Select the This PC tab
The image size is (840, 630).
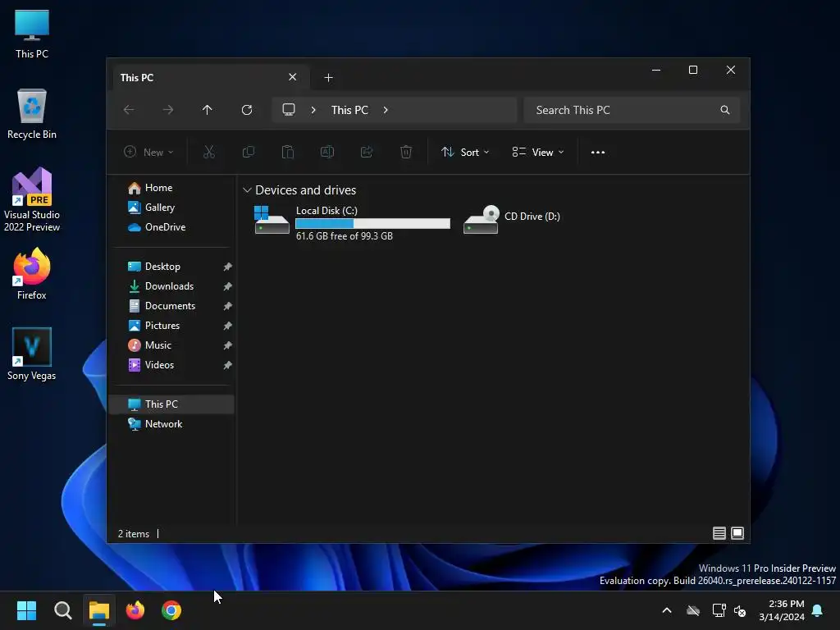pos(211,78)
